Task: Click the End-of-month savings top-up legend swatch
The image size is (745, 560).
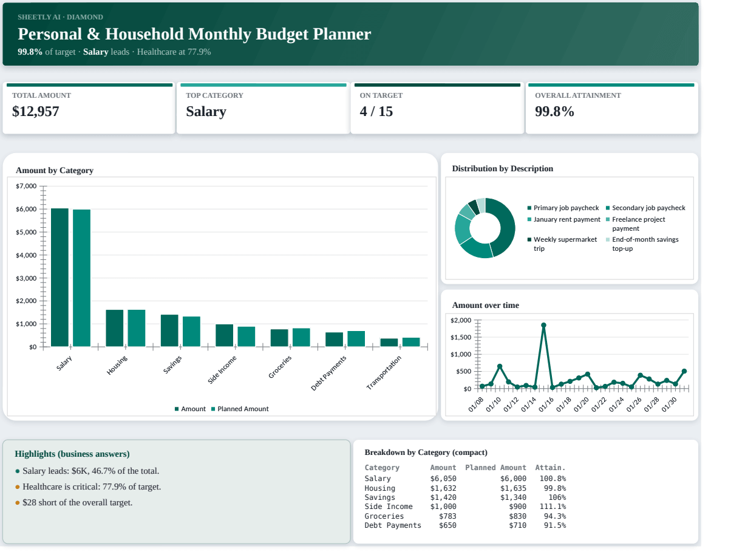Action: tap(608, 240)
